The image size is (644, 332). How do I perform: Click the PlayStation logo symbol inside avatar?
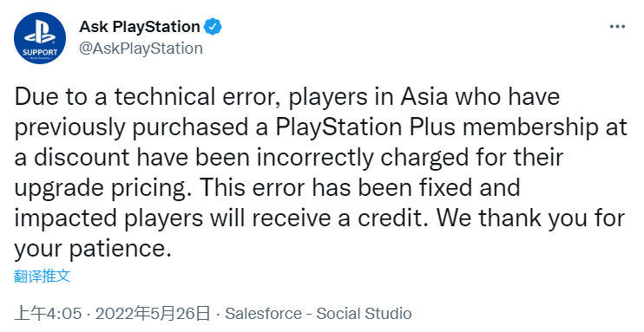[x=40, y=32]
